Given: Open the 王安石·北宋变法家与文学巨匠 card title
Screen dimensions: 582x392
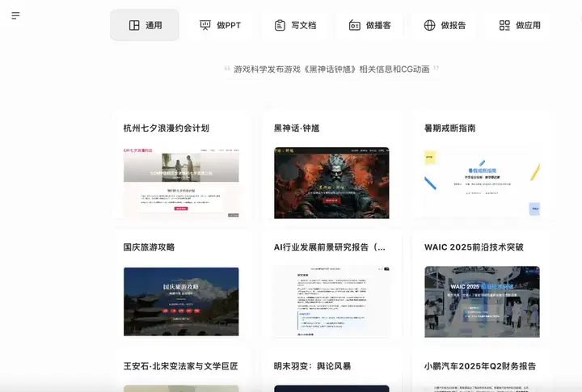Looking at the screenshot, I should point(181,366).
